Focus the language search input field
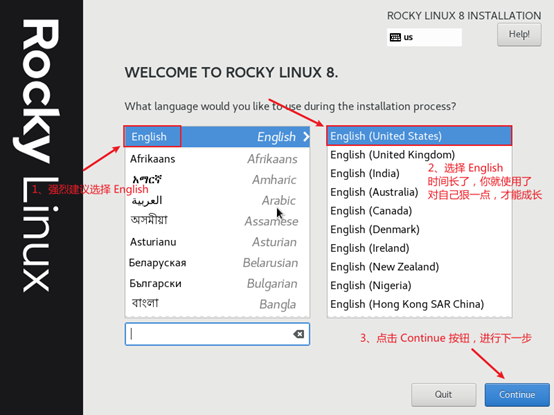The image size is (554, 415). coord(217,334)
